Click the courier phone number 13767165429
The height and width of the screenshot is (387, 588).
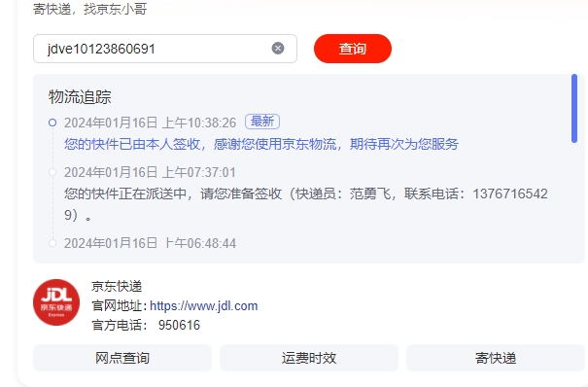[x=510, y=193]
